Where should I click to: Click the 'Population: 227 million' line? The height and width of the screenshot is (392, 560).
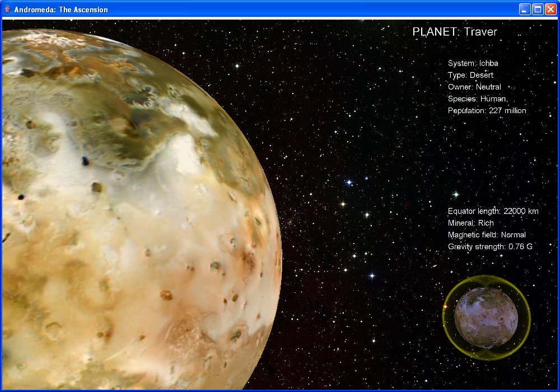(x=487, y=110)
